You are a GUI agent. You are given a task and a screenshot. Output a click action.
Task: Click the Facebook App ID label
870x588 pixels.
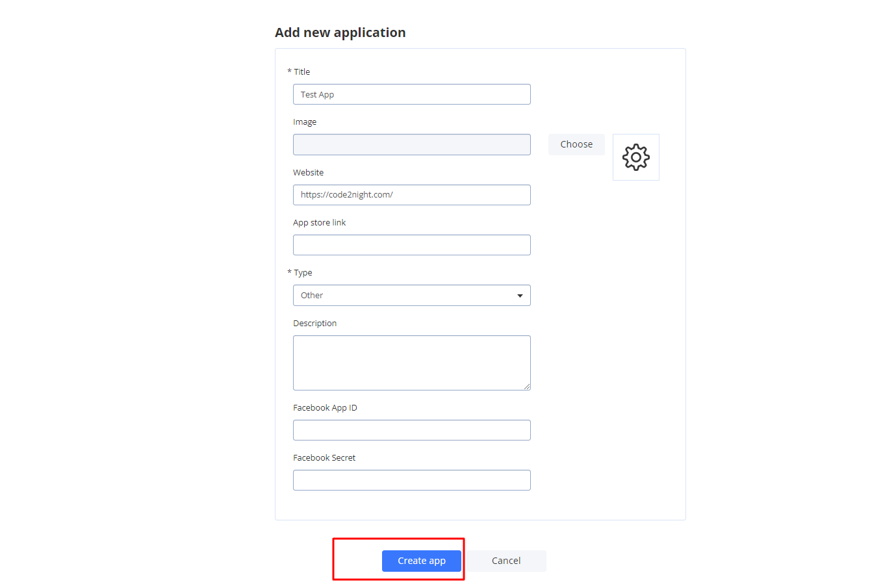[x=325, y=408]
